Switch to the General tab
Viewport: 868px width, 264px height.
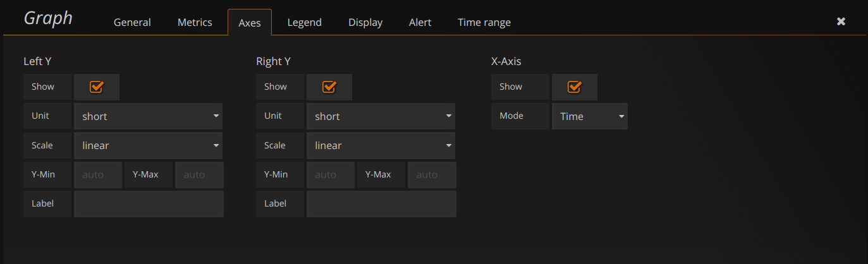click(x=132, y=22)
